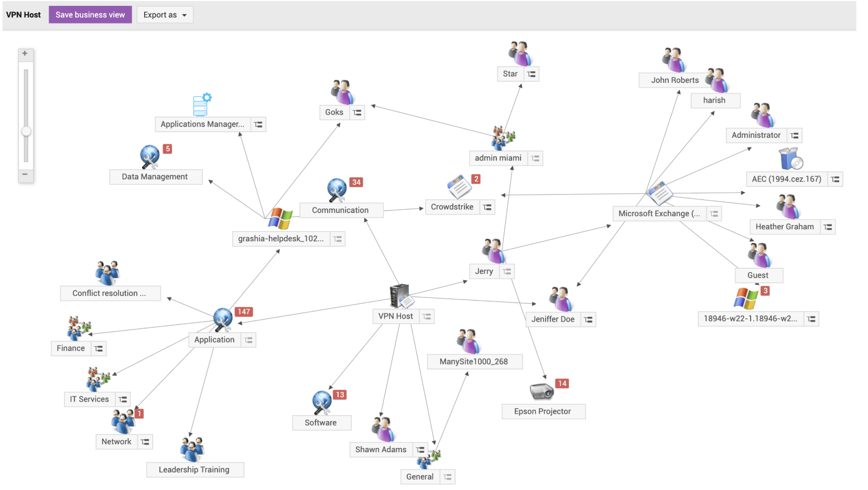Click the Application globe icon
The width and height of the screenshot is (868, 490).
click(223, 319)
